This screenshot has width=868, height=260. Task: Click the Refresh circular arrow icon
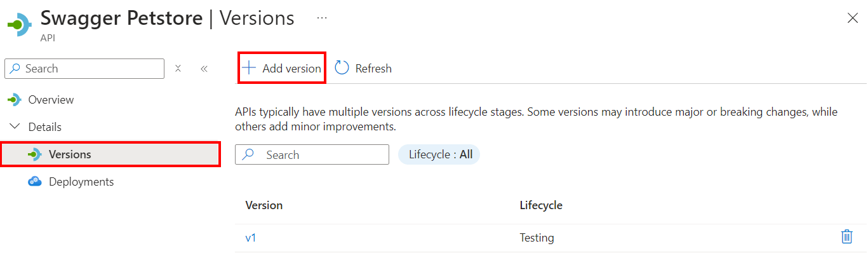342,68
